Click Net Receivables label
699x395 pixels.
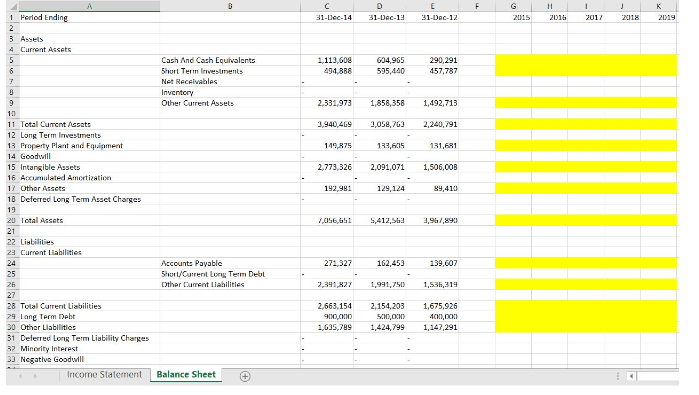click(x=189, y=82)
